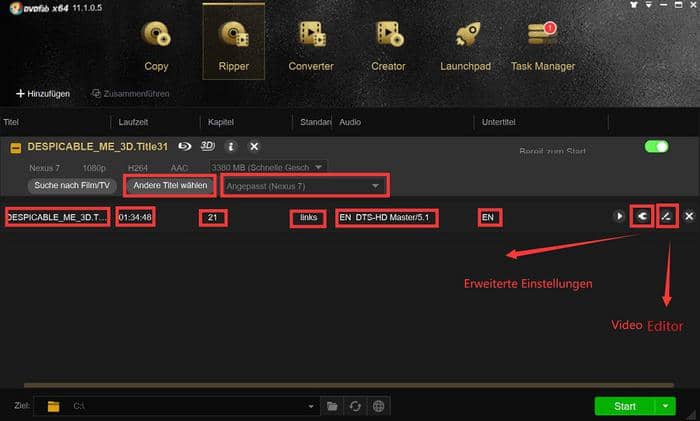The width and height of the screenshot is (700, 421).
Task: Open the Launchpad module
Action: pos(465,46)
